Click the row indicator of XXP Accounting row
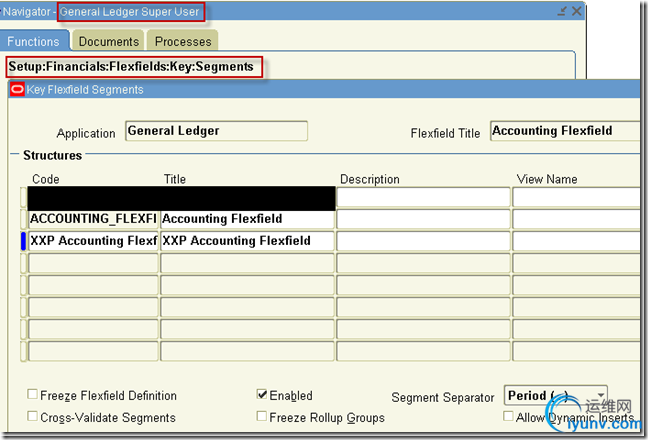Image resolution: width=648 pixels, height=440 pixels. (x=24, y=241)
